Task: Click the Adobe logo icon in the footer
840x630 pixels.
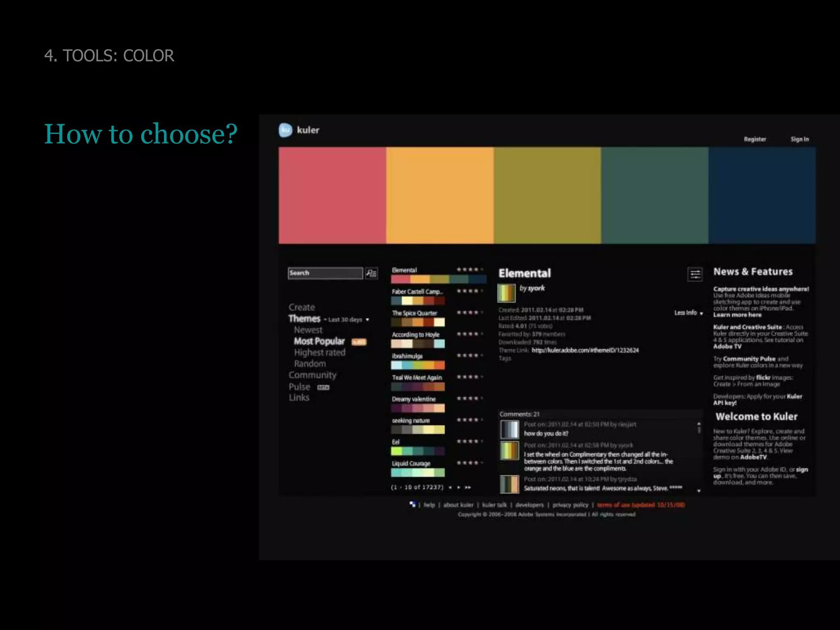Action: [413, 504]
